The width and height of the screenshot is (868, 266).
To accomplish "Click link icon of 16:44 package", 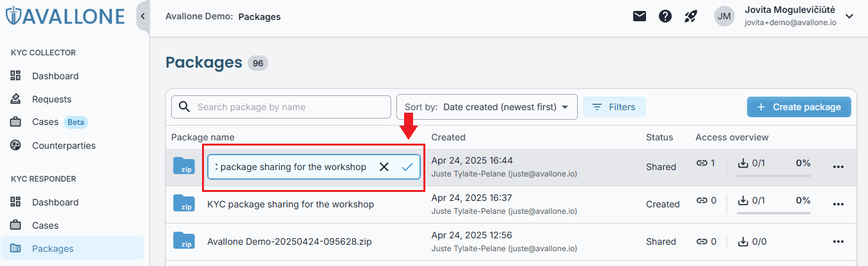I will (x=702, y=164).
